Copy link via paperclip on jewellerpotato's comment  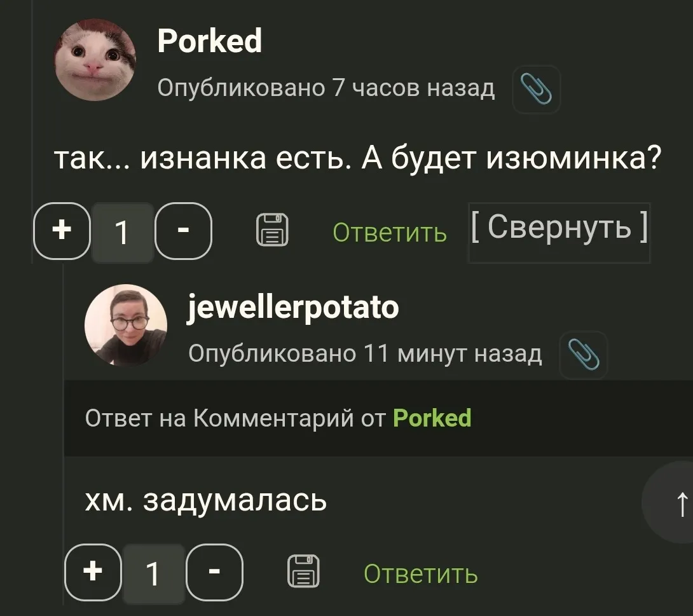tap(584, 355)
